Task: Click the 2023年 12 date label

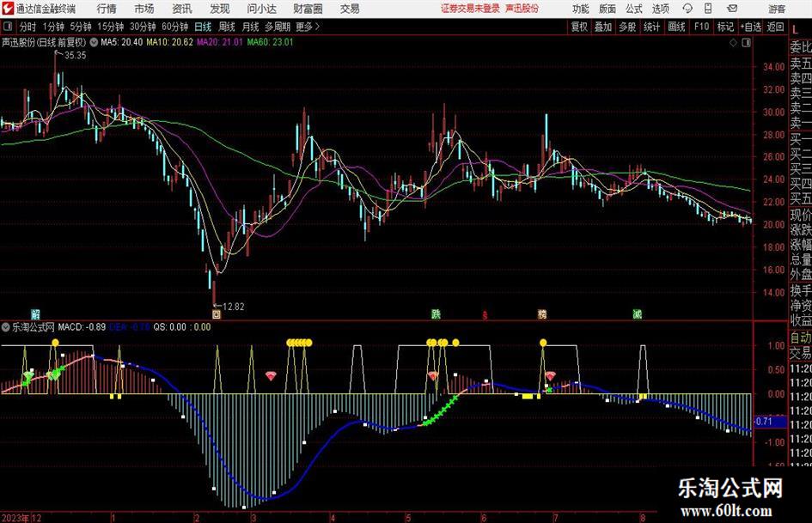Action: pos(21,518)
